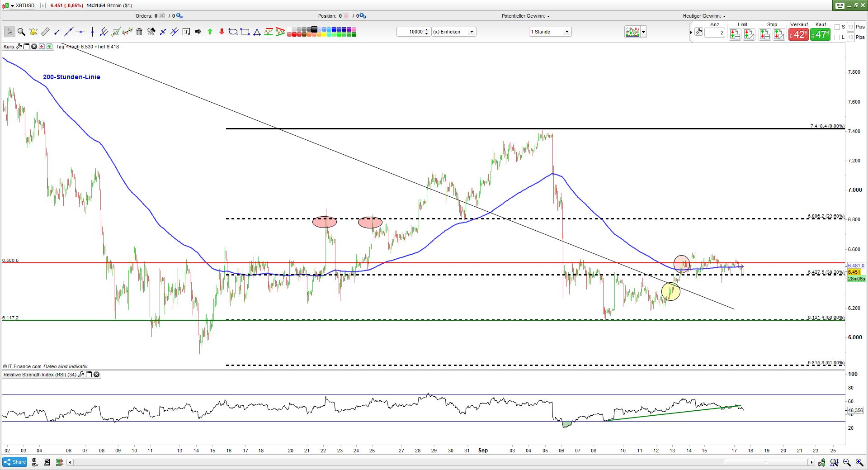Viewport: 868px width, 470px height.
Task: Click the add indicator chart icon
Action: point(632,32)
